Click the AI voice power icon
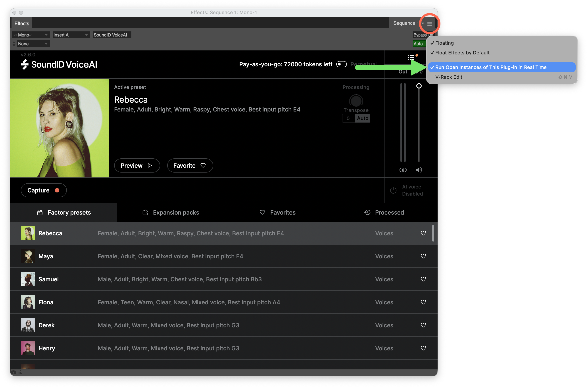 393,190
